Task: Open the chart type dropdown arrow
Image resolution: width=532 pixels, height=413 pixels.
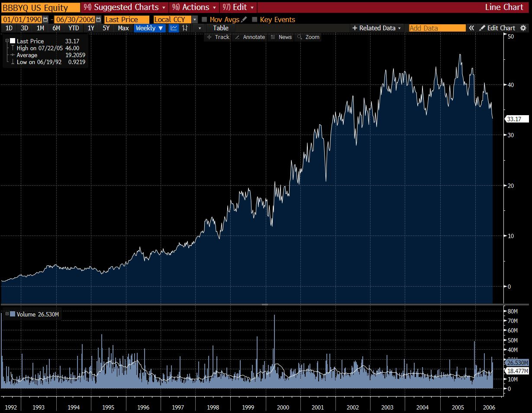Action: click(x=200, y=28)
